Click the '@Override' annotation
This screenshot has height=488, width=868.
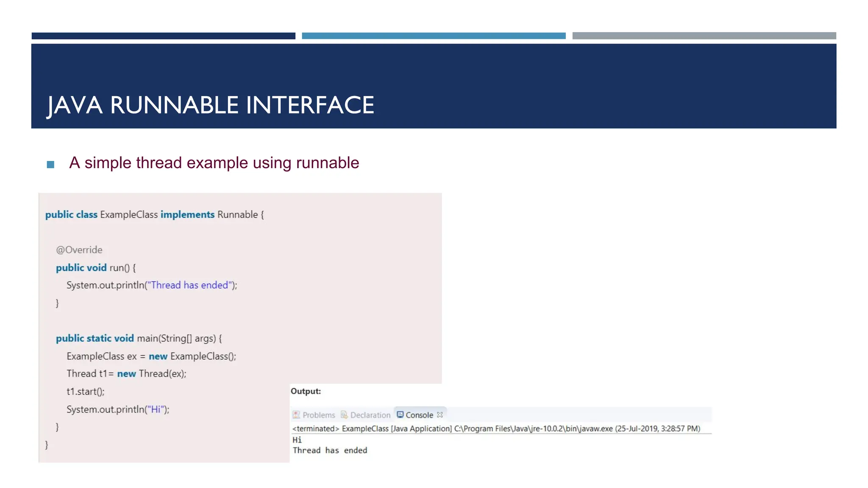pos(79,250)
